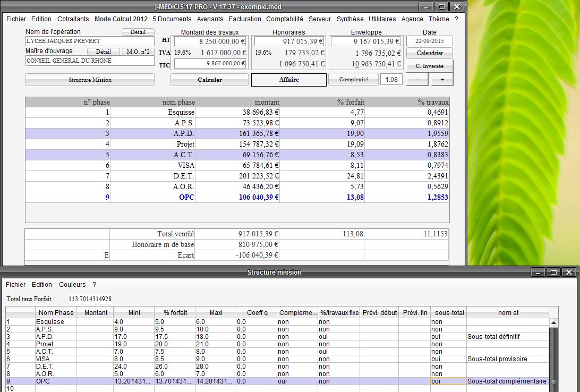Select the OPC phase row in phases table
Image resolution: width=580 pixels, height=392 pixels.
237,197
